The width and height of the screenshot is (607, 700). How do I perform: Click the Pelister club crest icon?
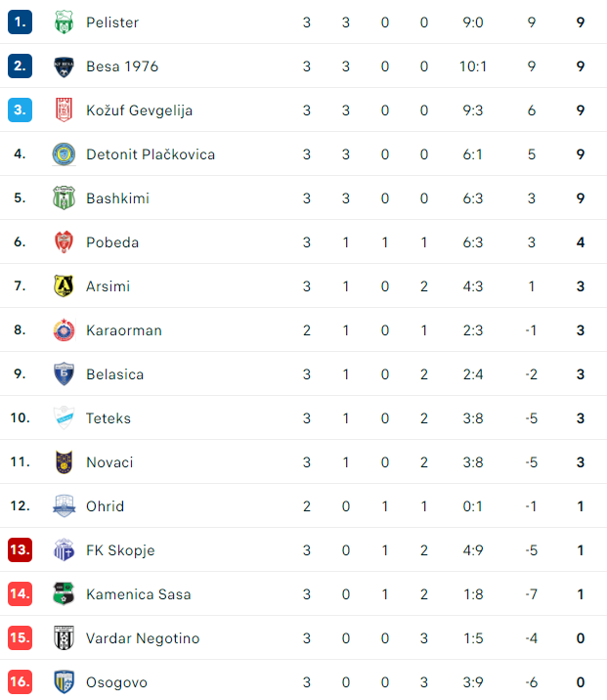(x=64, y=22)
